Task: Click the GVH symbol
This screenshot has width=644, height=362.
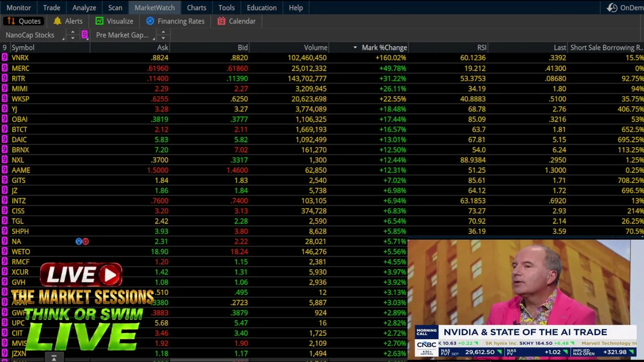Action: (18, 282)
